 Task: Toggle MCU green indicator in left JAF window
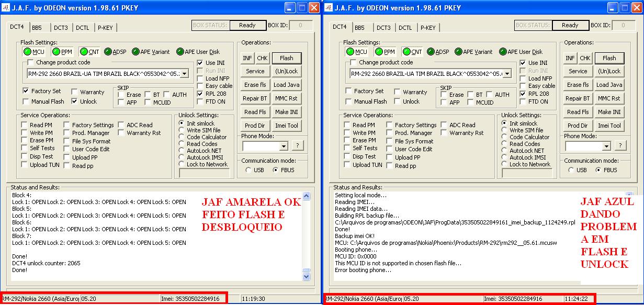tap(28, 52)
